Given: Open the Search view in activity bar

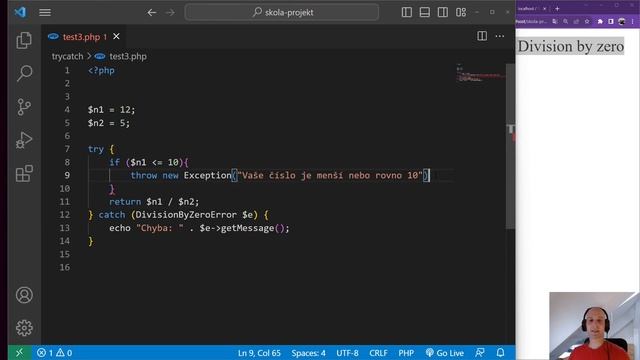Looking at the screenshot, I should (24, 73).
